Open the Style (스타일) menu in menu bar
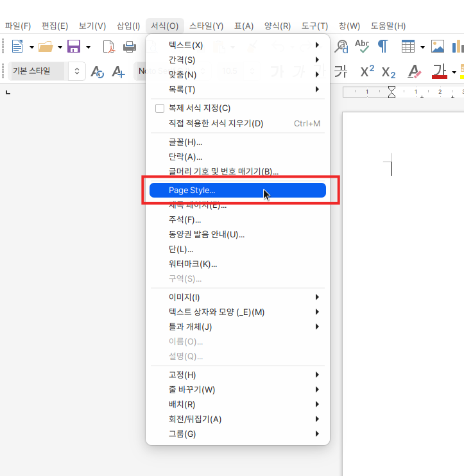This screenshot has height=476, width=464. [206, 26]
